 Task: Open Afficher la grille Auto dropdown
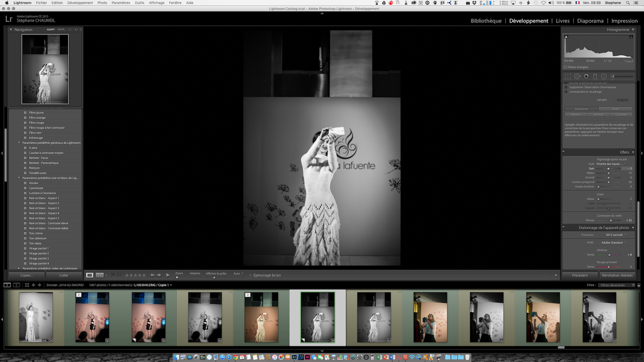click(x=238, y=274)
